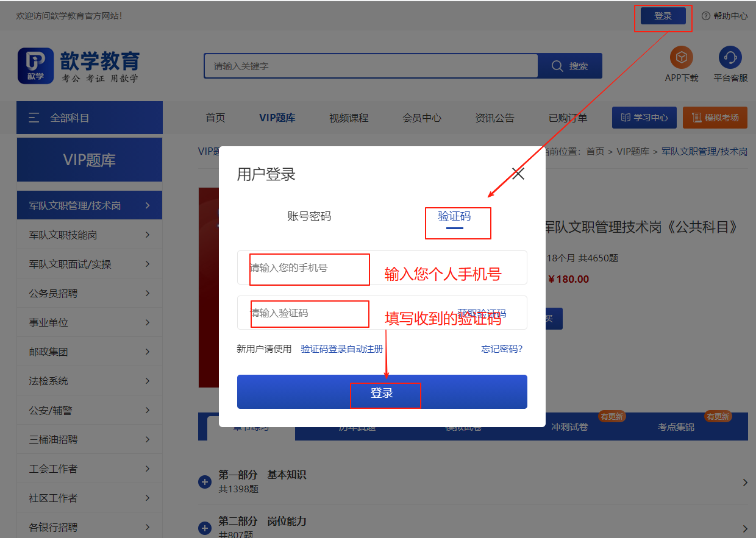Click 验证码登录自动注册 link
This screenshot has width=756, height=538.
[341, 349]
